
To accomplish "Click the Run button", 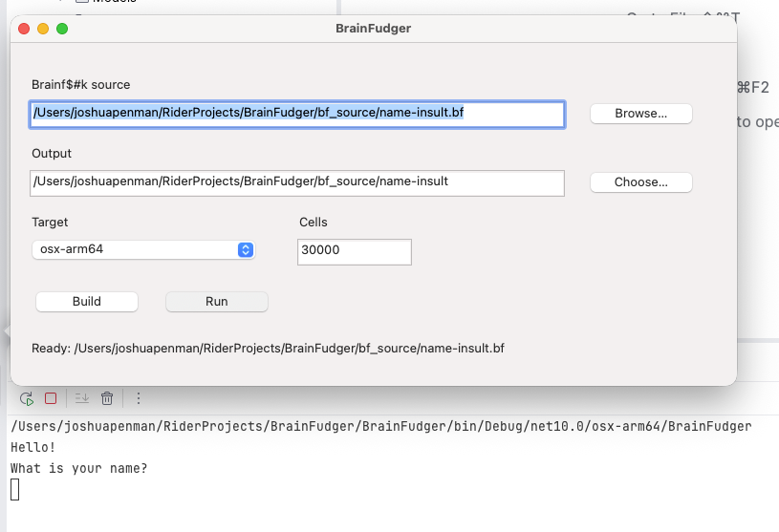I will 217,302.
